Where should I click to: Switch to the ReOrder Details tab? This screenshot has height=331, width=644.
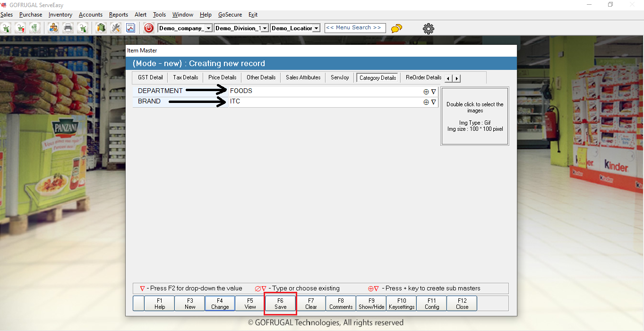(x=423, y=77)
